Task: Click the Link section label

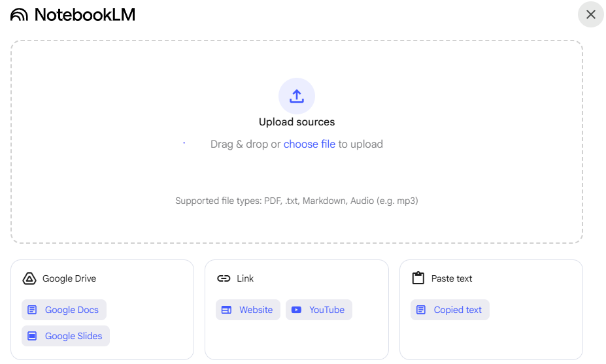Action: point(245,278)
